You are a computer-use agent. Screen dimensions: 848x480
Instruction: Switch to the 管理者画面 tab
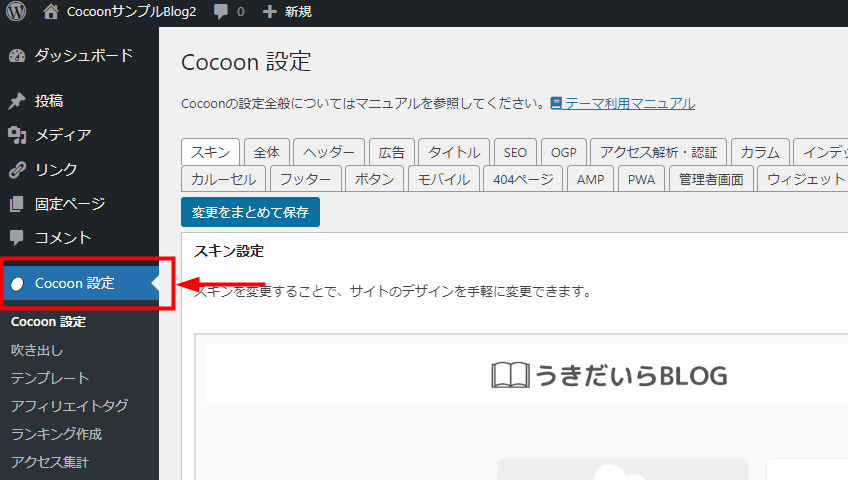[x=711, y=179]
